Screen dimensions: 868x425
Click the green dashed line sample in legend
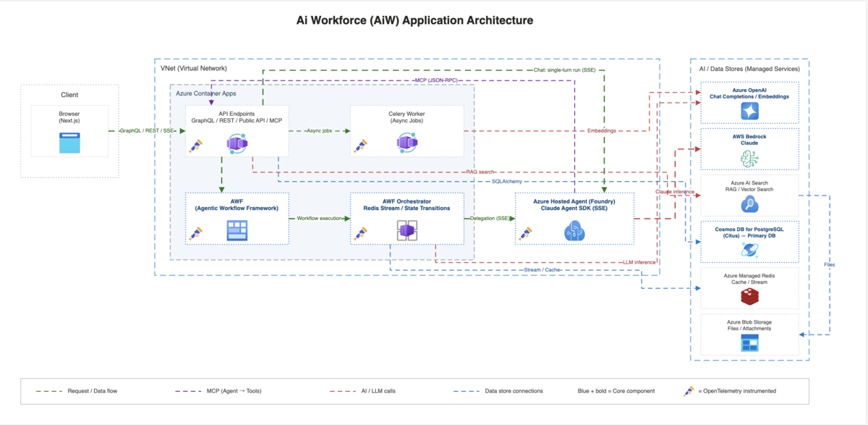pos(48,391)
